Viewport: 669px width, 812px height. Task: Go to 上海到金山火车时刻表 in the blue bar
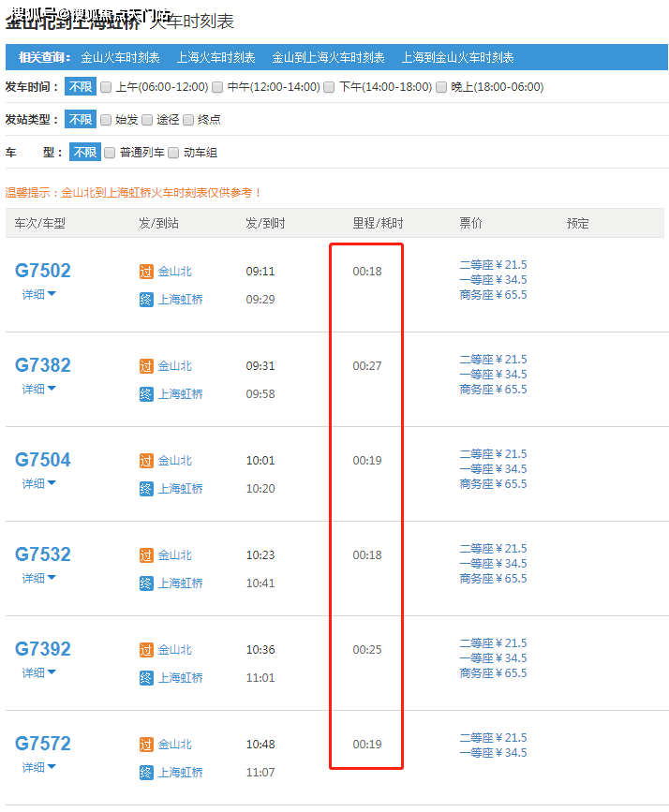(x=457, y=58)
